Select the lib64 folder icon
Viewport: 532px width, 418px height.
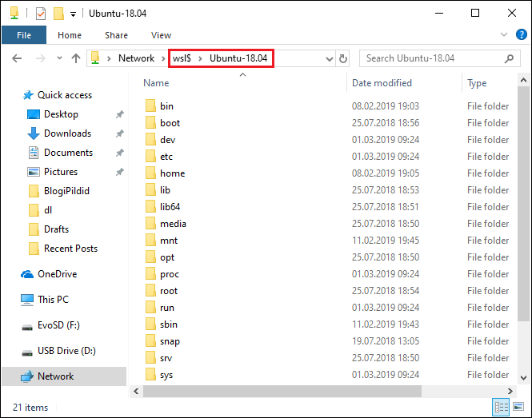coord(150,206)
